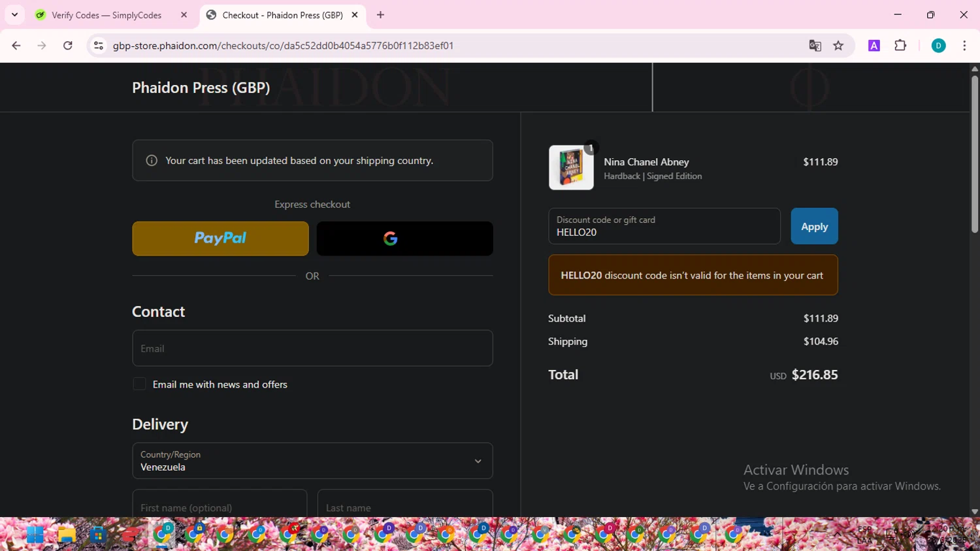This screenshot has width=980, height=551.
Task: Click the item price $111.89
Action: coord(820,162)
